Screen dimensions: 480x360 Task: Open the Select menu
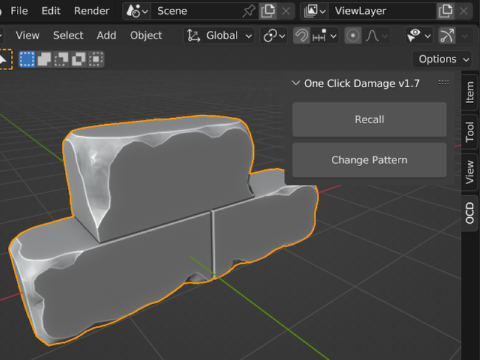pos(68,35)
